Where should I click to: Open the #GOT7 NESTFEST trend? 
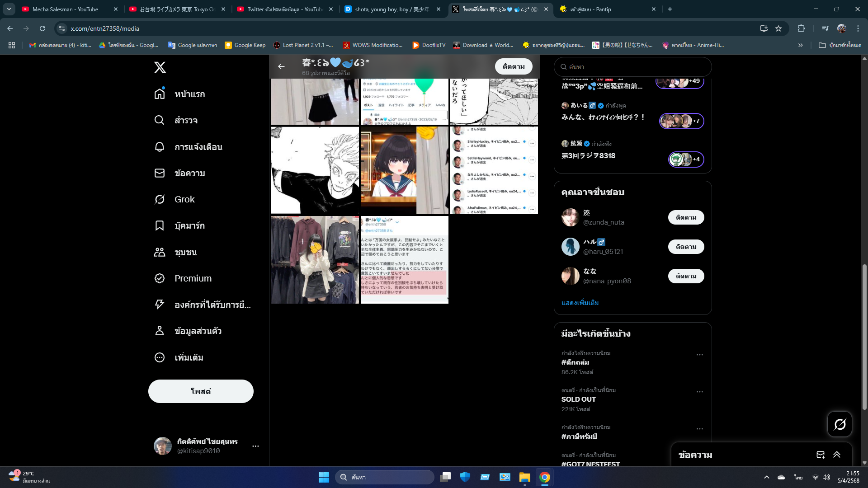point(590,464)
